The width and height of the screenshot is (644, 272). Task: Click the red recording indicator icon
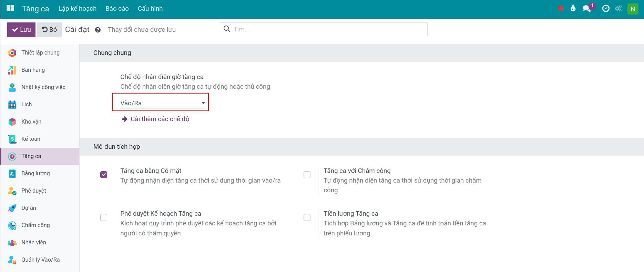click(x=561, y=9)
